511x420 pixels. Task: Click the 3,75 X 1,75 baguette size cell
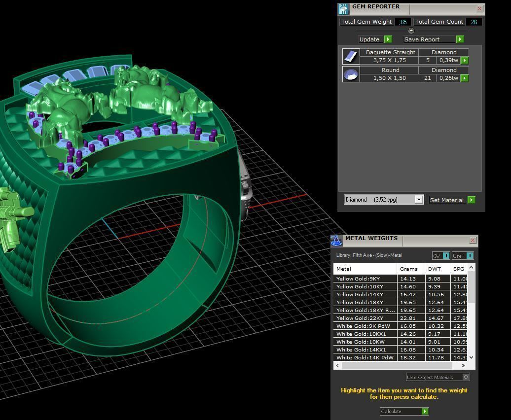[390, 60]
